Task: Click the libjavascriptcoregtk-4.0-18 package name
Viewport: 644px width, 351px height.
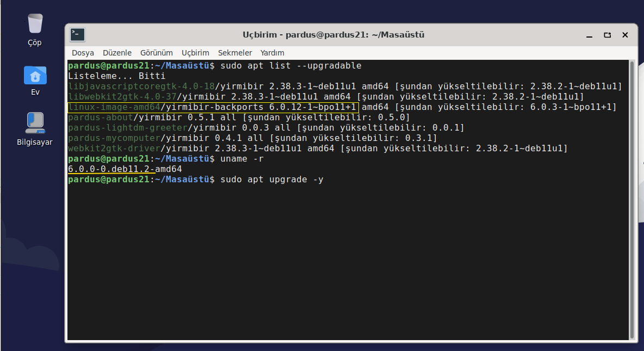Action: tap(141, 87)
